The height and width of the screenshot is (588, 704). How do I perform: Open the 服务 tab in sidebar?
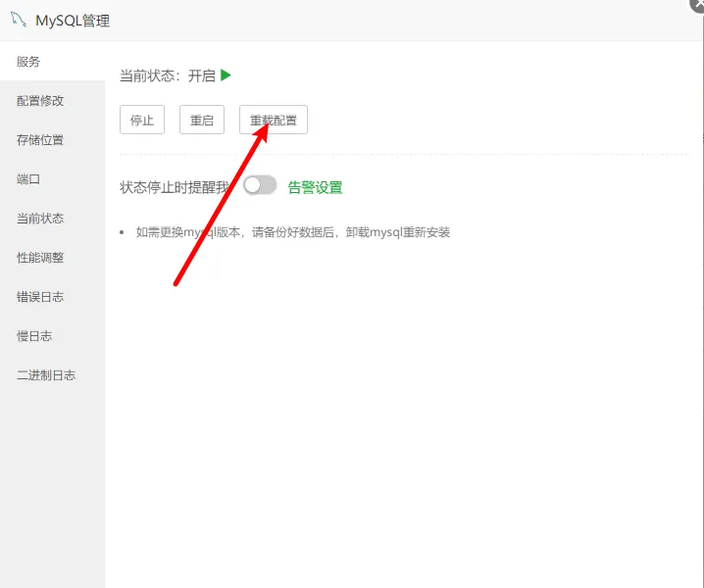[52, 62]
